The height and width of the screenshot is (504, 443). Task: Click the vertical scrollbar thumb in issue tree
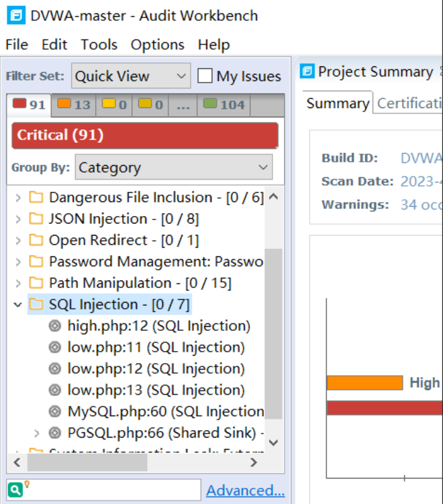click(273, 334)
